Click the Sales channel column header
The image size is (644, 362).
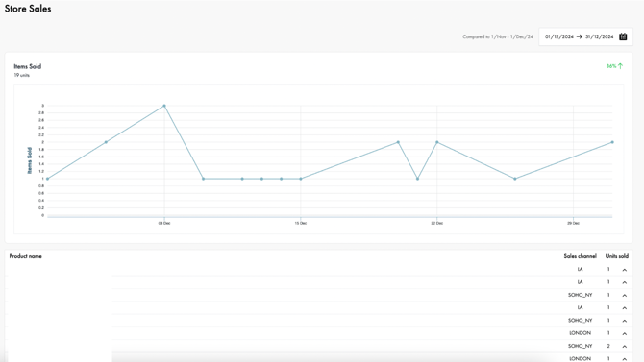[x=580, y=256]
